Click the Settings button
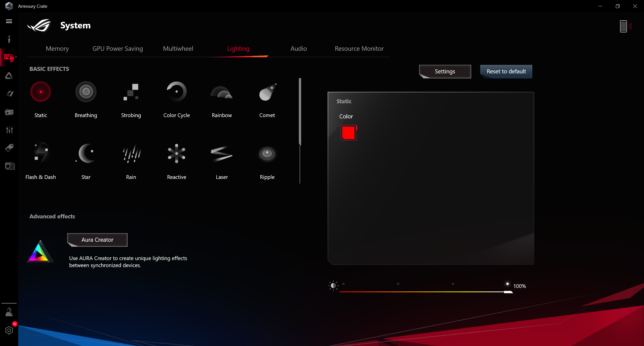Screen dimensions: 644x346 pyautogui.click(x=445, y=72)
